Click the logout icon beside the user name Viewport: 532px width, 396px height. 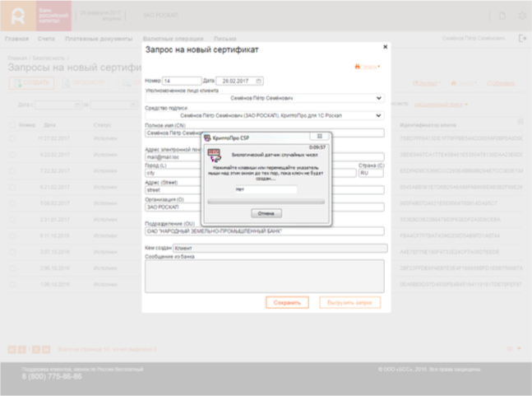point(522,38)
